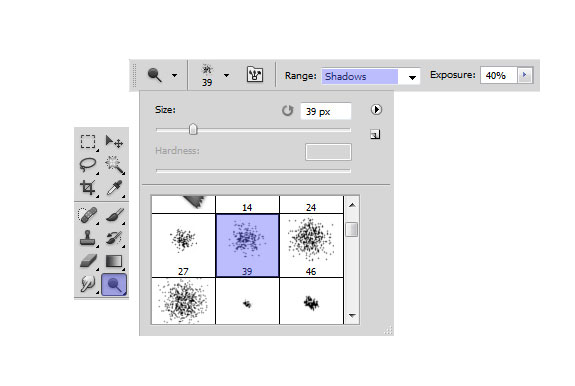Open the Dodge tool preset picker
575x386 pixels.
(x=175, y=76)
